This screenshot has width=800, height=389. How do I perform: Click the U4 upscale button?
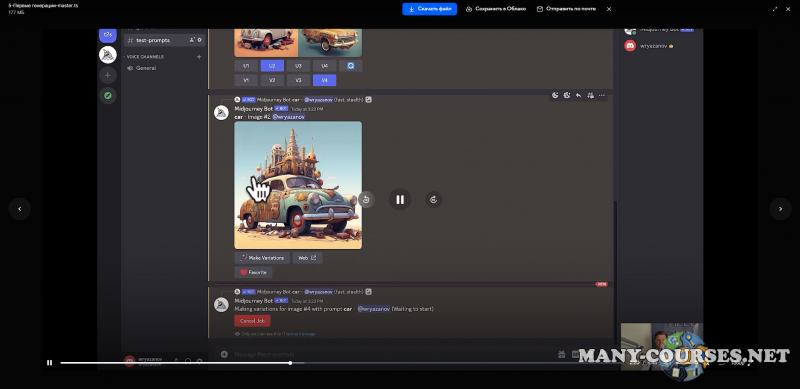click(324, 66)
